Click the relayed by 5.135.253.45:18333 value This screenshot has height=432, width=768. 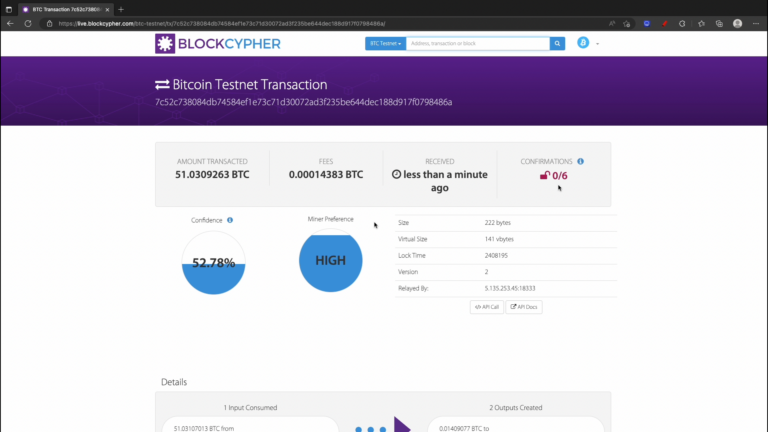(x=510, y=288)
